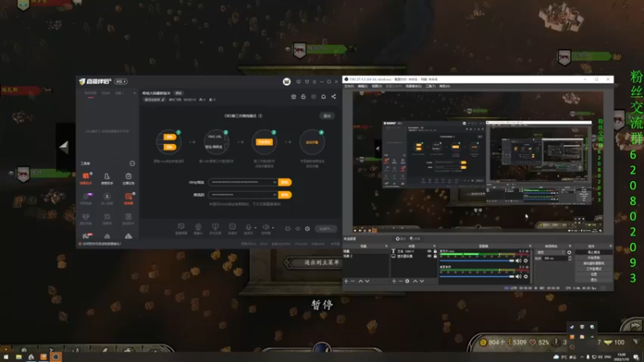Open Windows Start button on taskbar

[x=6, y=357]
